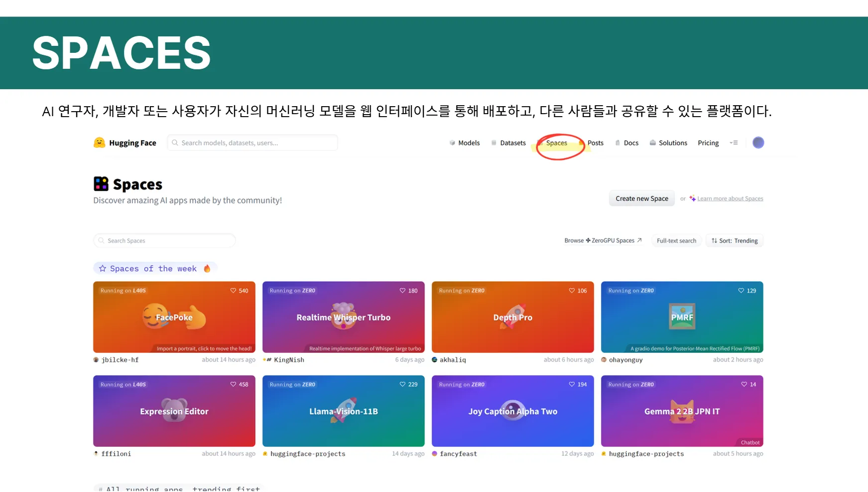Open the Llama-Vision-11B space card
This screenshot has height=492, width=868.
[x=344, y=411]
